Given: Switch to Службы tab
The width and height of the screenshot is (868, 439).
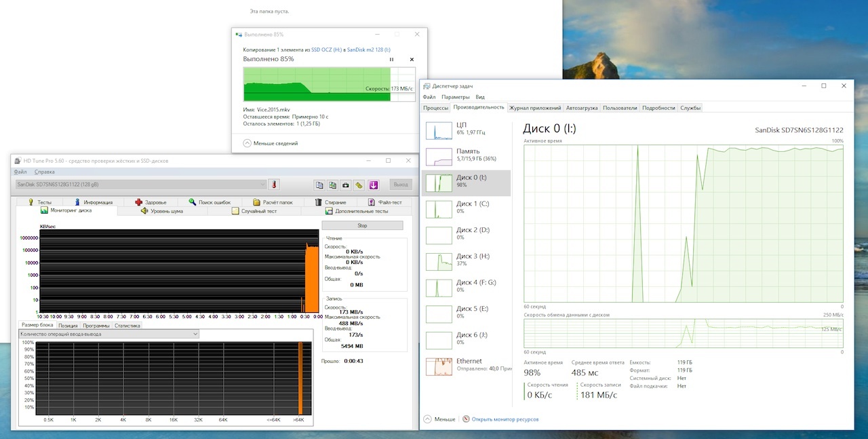Looking at the screenshot, I should pyautogui.click(x=690, y=108).
